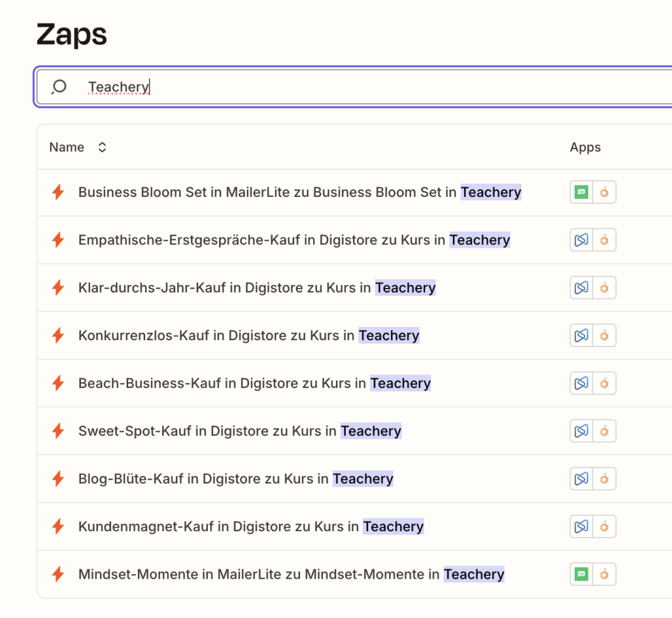Viewport: 672px width, 618px height.
Task: Click the Teachery gear icon on Business Bloom Set row
Action: 605,192
